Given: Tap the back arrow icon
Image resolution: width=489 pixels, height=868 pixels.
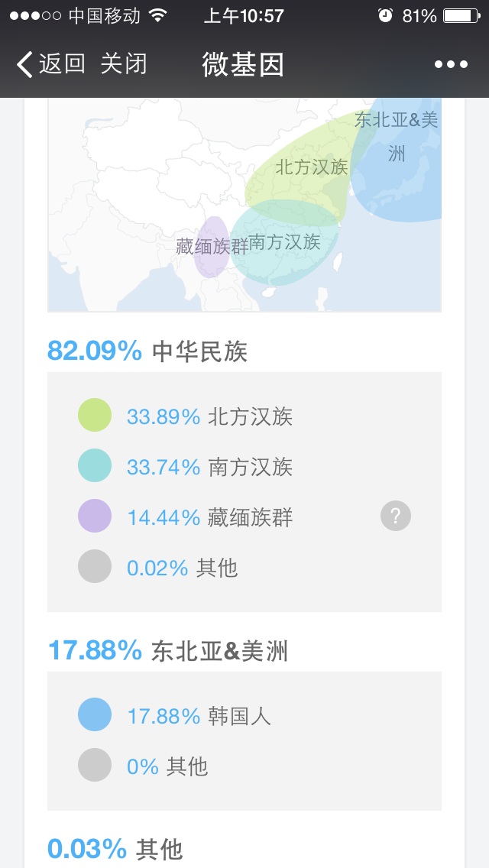Looking at the screenshot, I should coord(24,64).
